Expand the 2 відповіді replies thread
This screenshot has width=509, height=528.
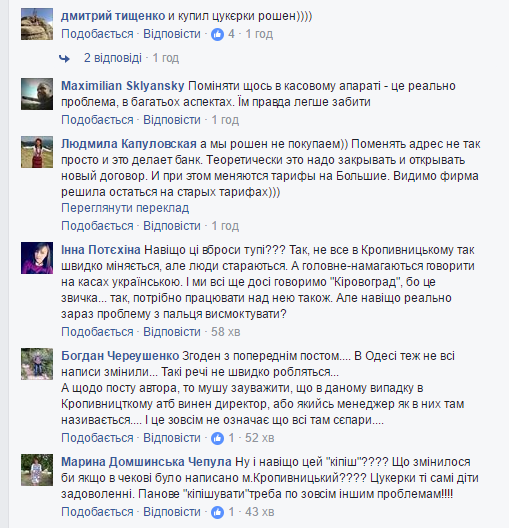tap(113, 58)
